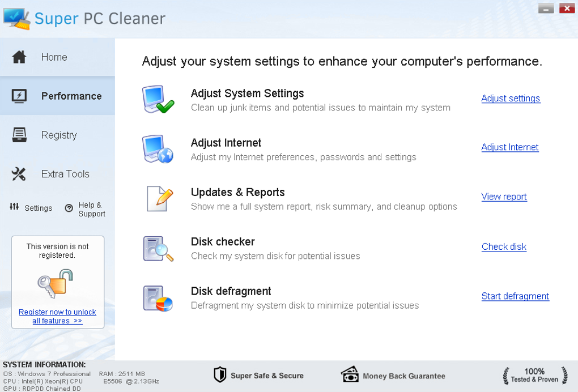Follow the View report link
Image resolution: width=578 pixels, height=392 pixels.
[x=504, y=197]
